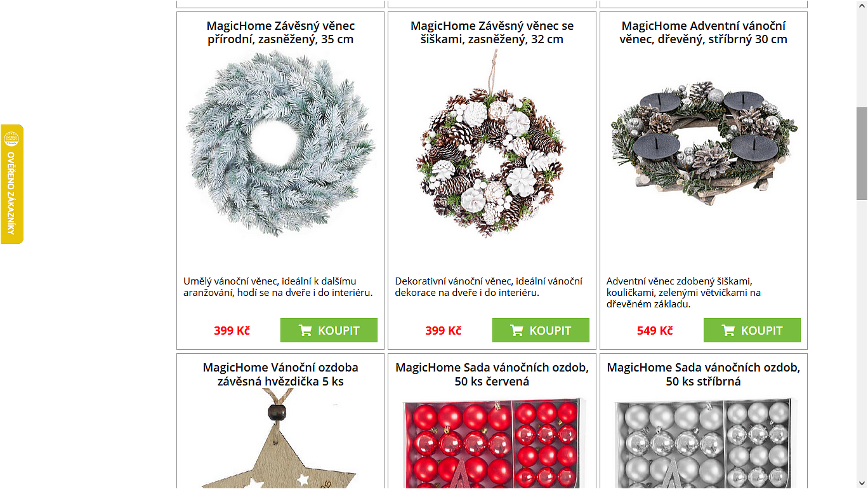Buy the silver Advent wreath for 549 Kč

(x=752, y=330)
